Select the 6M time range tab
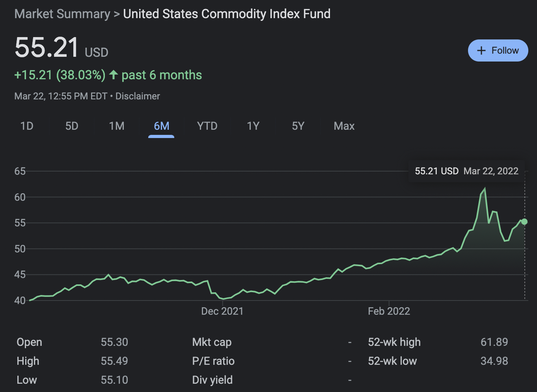 (x=161, y=126)
